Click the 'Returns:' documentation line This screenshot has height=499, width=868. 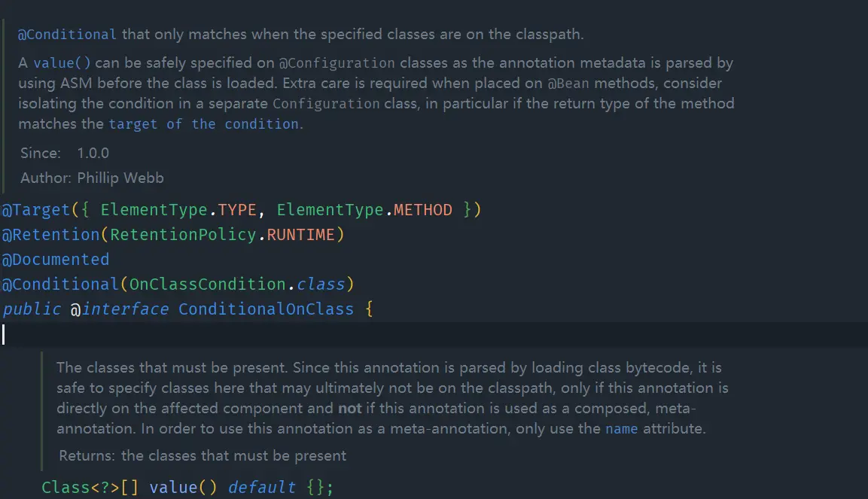click(203, 456)
